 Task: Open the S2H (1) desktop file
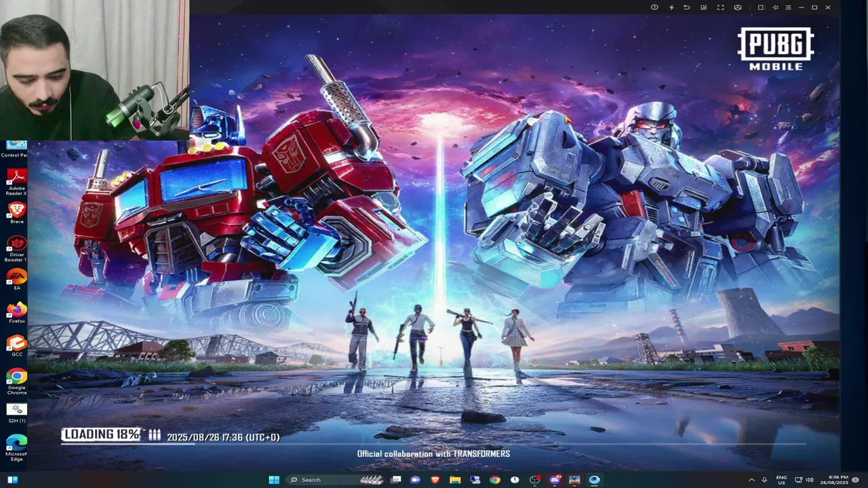[x=16, y=413]
